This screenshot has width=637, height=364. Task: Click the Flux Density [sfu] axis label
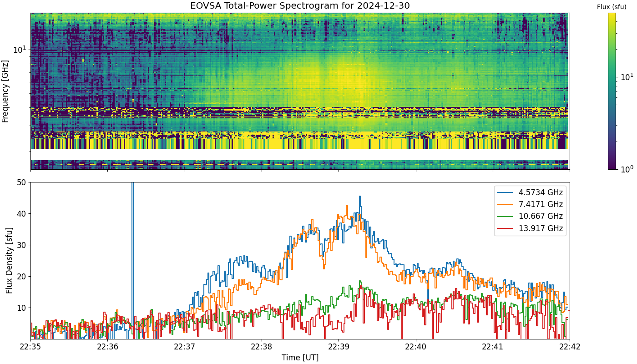[x=10, y=260]
